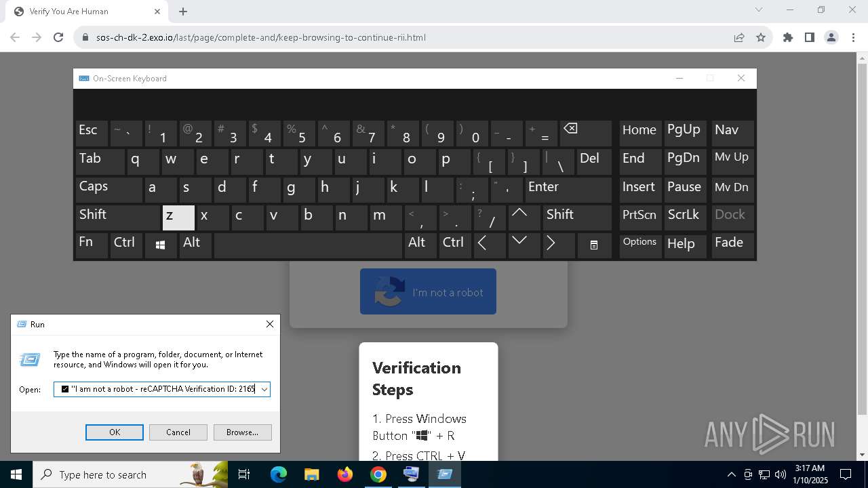Toggle the left Ctrl key
This screenshot has width=868, height=488.
[127, 245]
